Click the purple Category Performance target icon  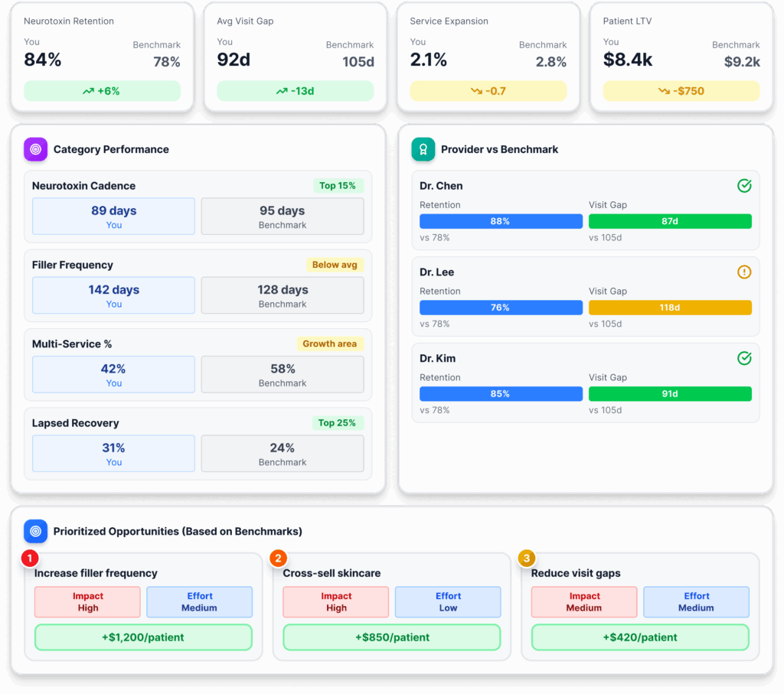35,149
